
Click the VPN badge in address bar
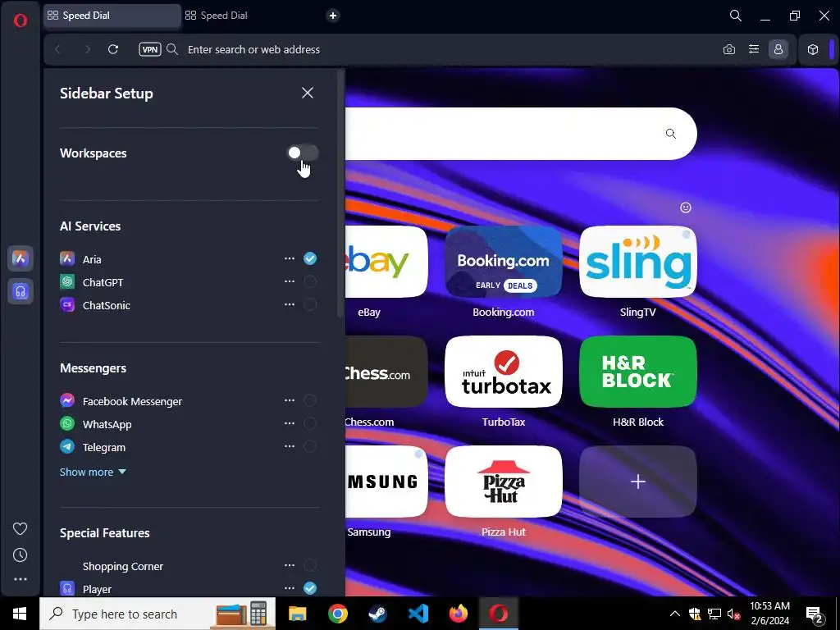(150, 49)
